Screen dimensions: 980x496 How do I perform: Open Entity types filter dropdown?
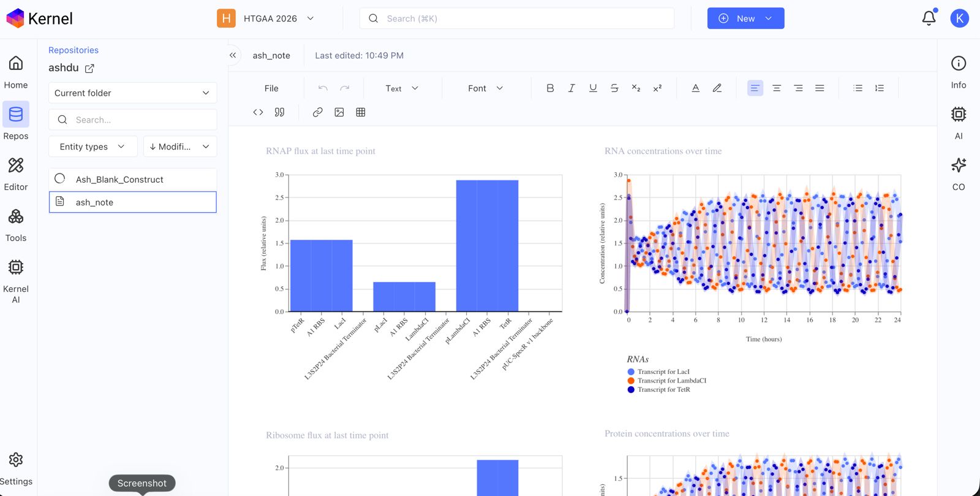(92, 147)
